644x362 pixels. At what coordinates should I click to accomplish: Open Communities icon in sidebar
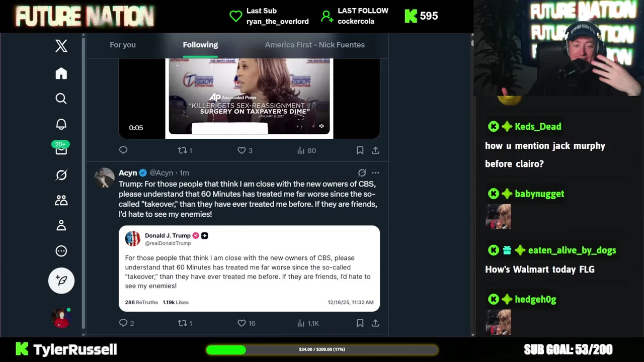click(x=61, y=200)
